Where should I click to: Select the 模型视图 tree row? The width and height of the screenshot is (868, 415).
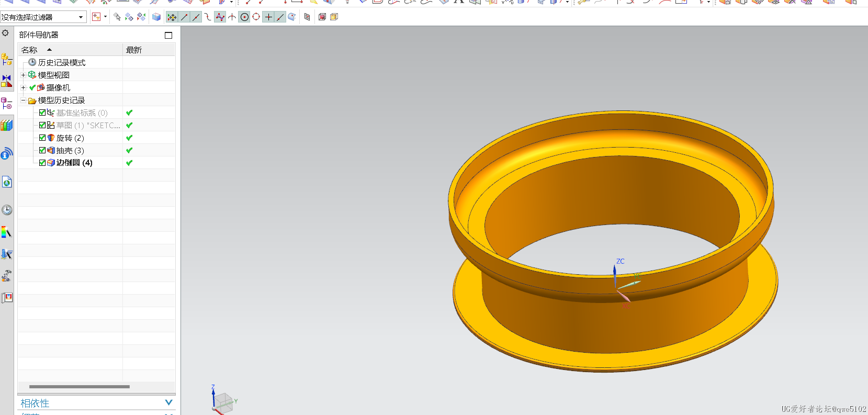pos(53,75)
